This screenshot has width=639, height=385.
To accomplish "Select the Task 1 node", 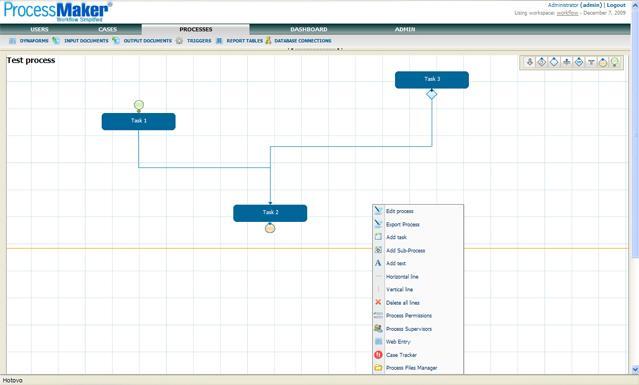I will coord(139,121).
